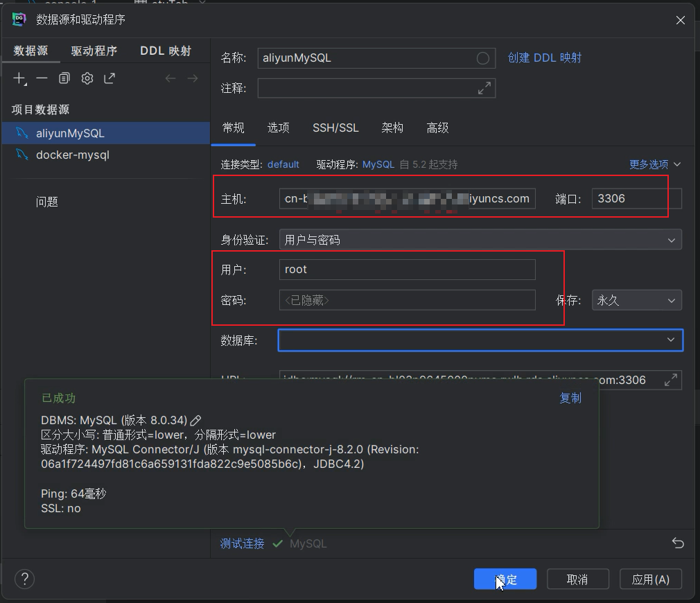
Task: Click the color circle in the name field
Action: pos(482,58)
